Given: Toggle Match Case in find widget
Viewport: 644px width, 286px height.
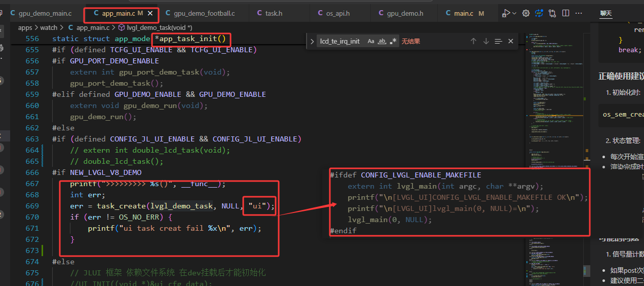Looking at the screenshot, I should click(371, 41).
